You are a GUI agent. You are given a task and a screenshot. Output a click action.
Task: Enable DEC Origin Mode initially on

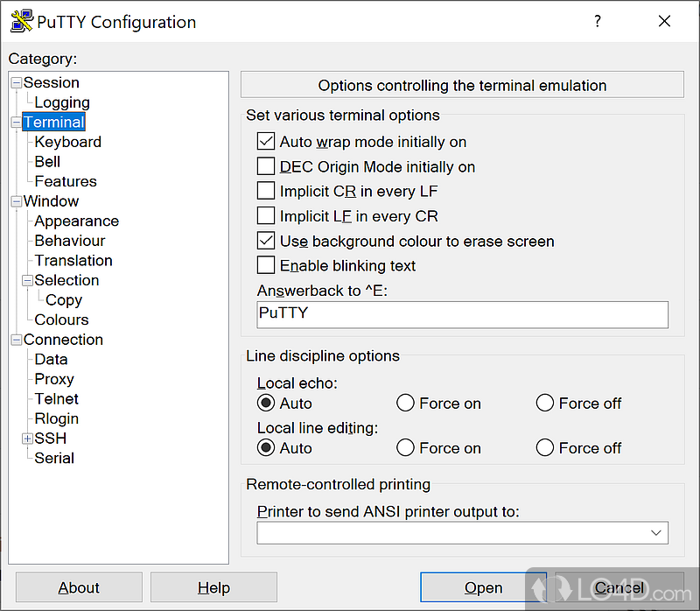point(266,166)
